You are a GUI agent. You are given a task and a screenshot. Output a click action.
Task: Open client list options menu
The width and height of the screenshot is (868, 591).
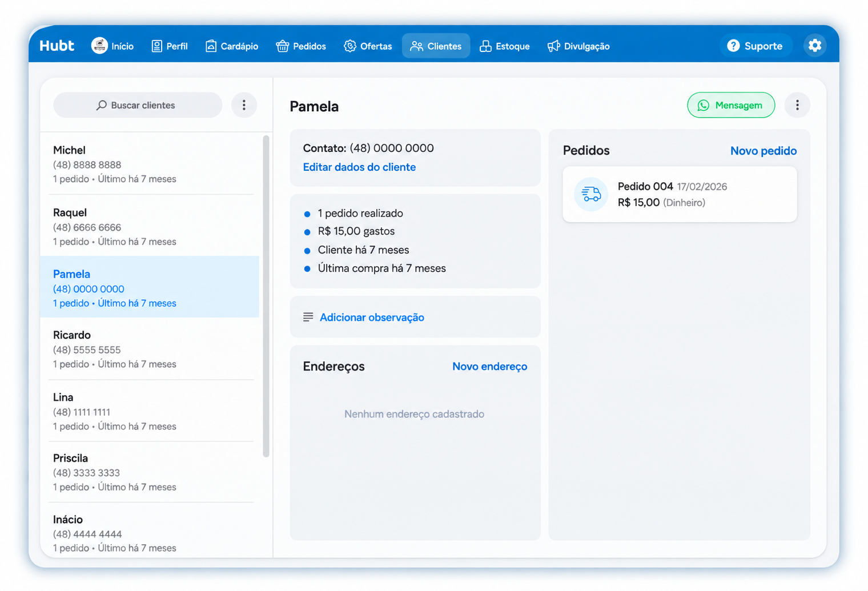(x=244, y=105)
